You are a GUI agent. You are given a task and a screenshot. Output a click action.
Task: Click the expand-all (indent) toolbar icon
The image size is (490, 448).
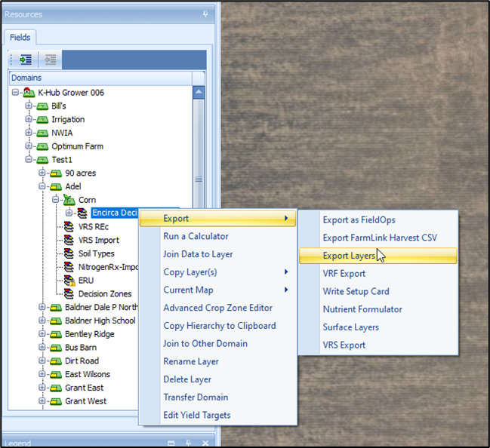click(26, 60)
